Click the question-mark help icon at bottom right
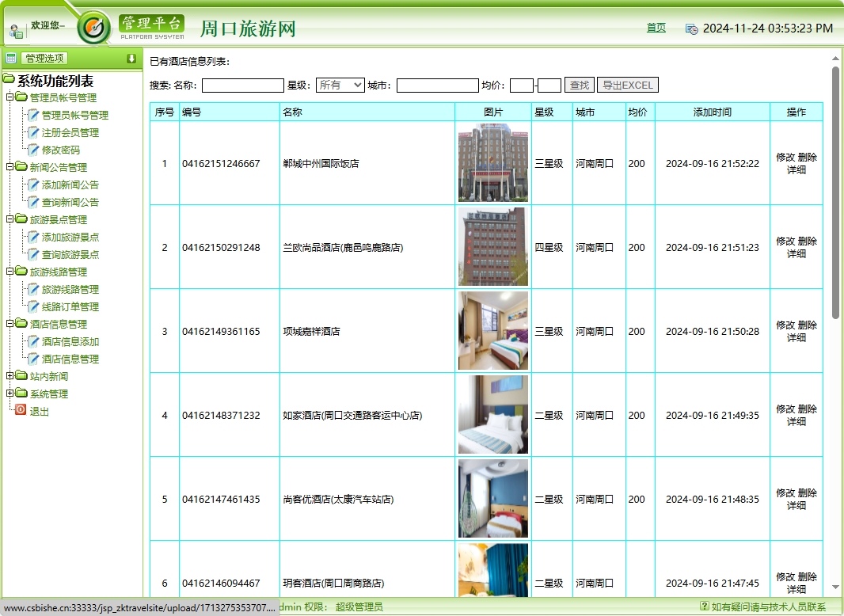 tap(704, 605)
